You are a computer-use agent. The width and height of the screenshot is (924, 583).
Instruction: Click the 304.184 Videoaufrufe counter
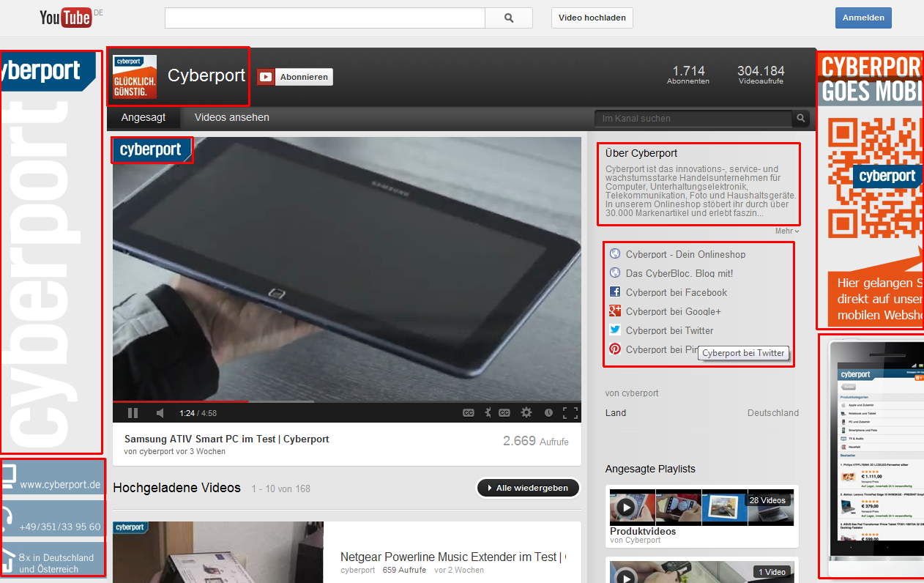tap(761, 75)
